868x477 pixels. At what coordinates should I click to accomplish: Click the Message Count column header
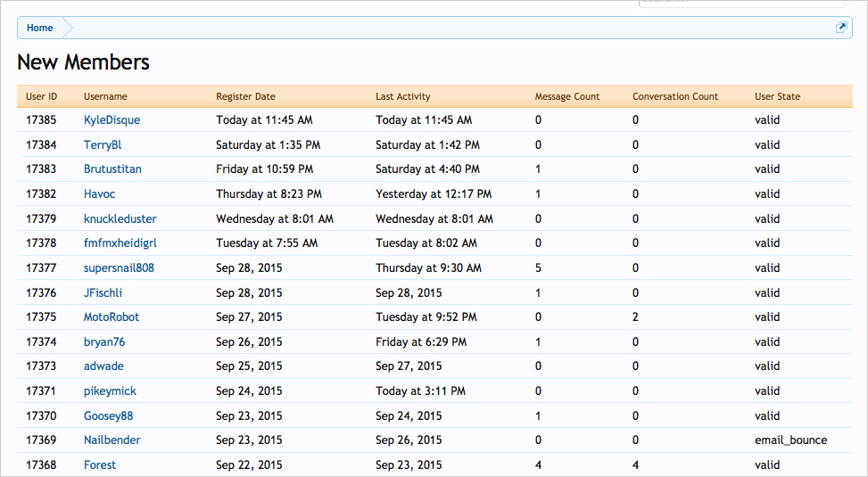[566, 96]
